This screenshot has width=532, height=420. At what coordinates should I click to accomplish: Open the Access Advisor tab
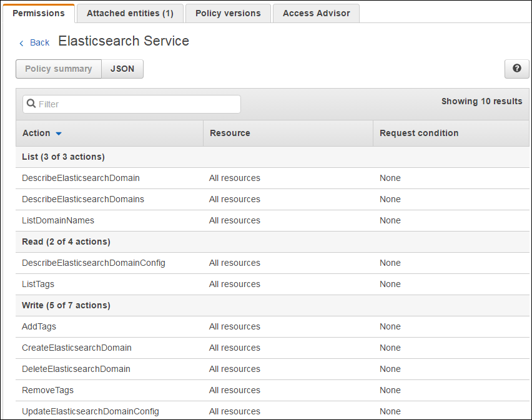(316, 13)
